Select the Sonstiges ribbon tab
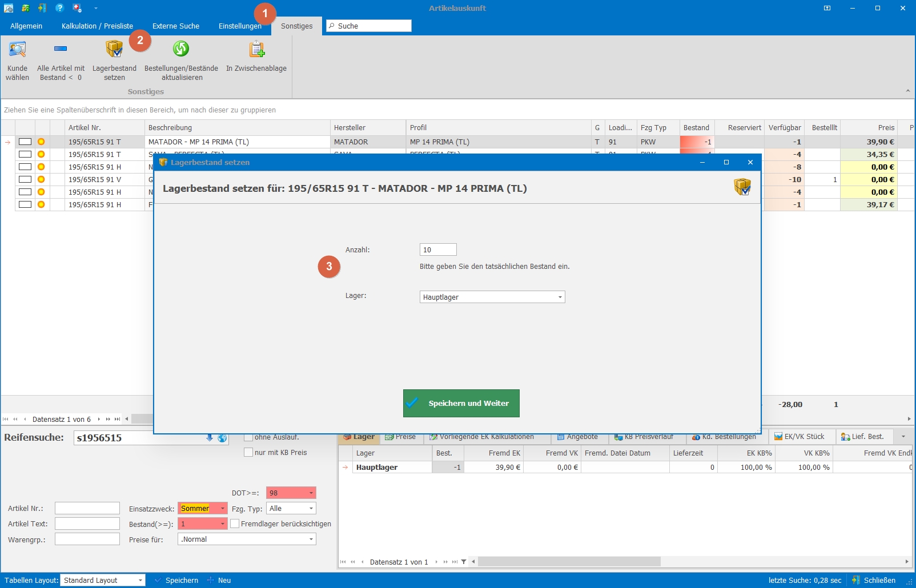 pos(297,26)
